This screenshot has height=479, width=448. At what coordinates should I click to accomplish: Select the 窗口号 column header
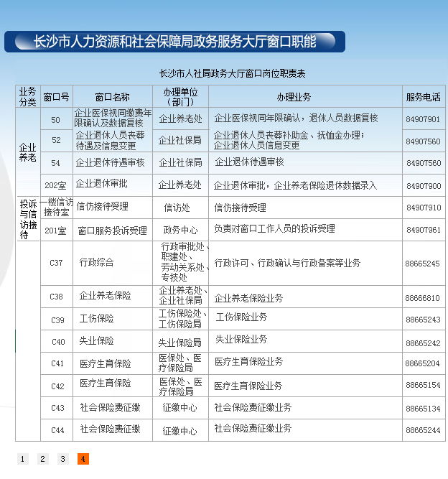56,97
